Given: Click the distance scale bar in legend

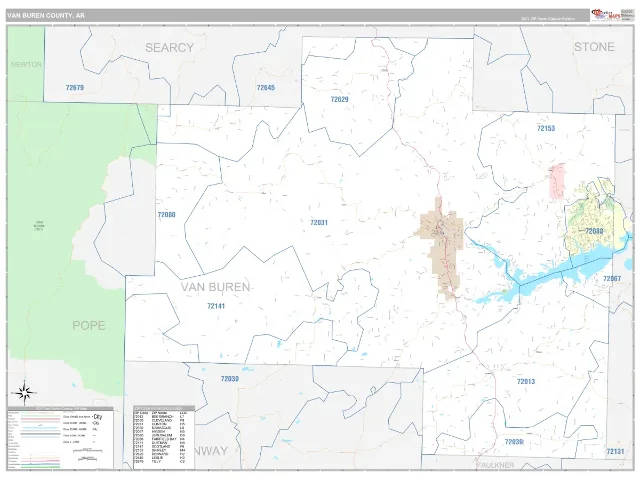Looking at the screenshot, I should 87,451.
